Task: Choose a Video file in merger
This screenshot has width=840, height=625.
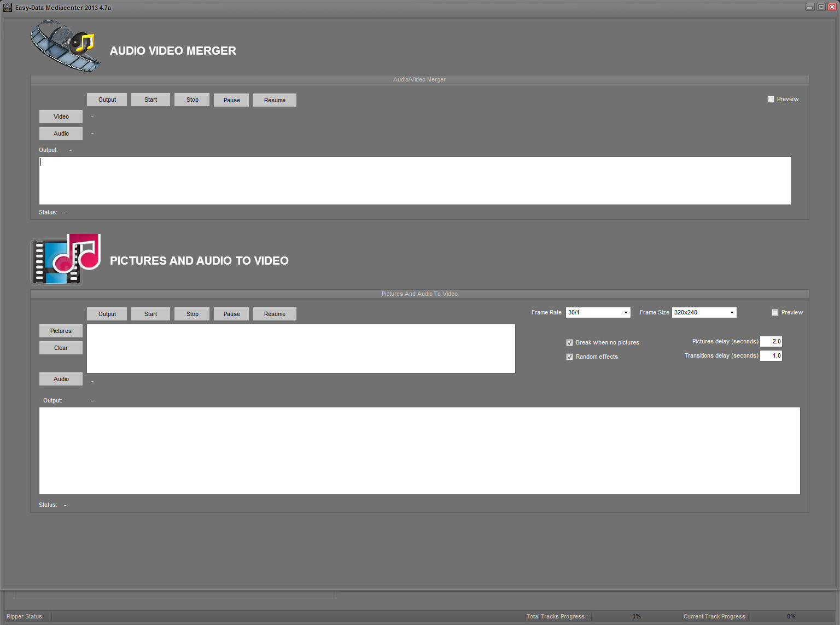Action: [61, 116]
